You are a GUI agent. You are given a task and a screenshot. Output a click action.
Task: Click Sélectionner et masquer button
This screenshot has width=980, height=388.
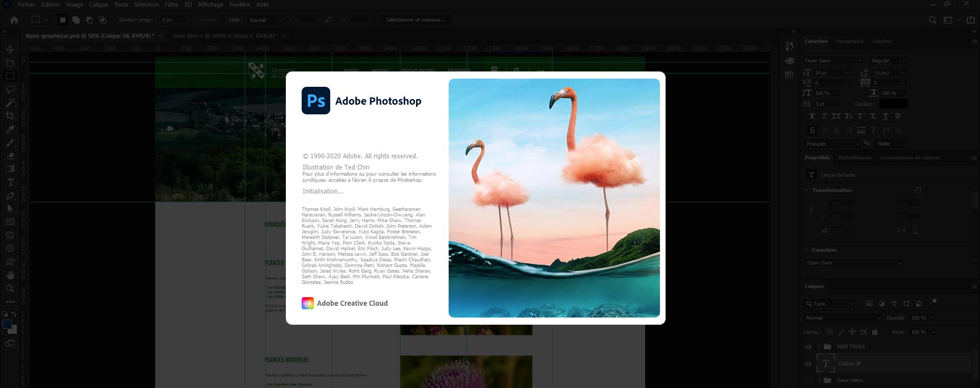pyautogui.click(x=415, y=20)
